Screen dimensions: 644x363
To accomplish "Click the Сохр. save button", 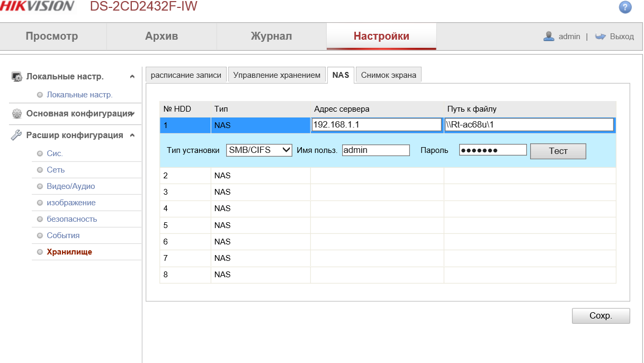I will click(601, 315).
